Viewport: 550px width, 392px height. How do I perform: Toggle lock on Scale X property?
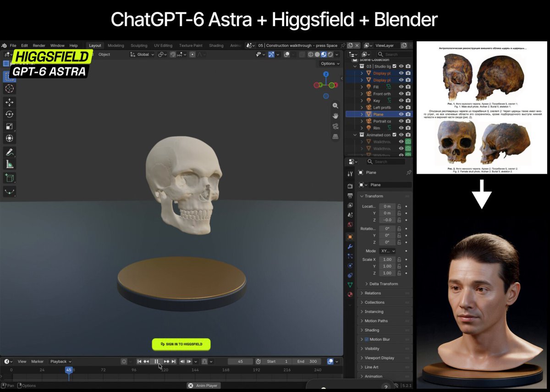pyautogui.click(x=399, y=259)
